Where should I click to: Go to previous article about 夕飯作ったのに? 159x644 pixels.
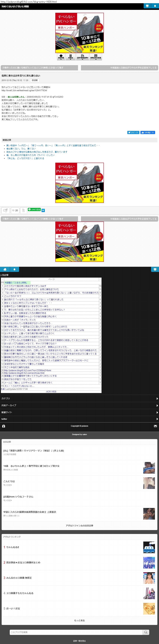pos(40,68)
